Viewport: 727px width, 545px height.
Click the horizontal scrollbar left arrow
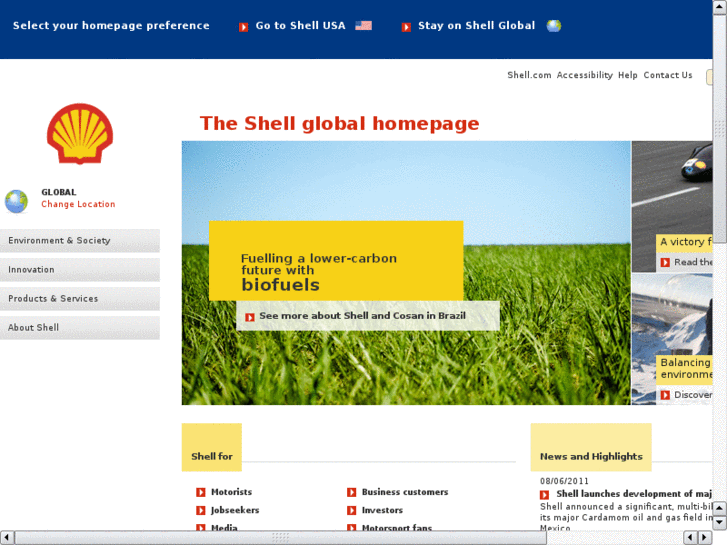coord(6,538)
